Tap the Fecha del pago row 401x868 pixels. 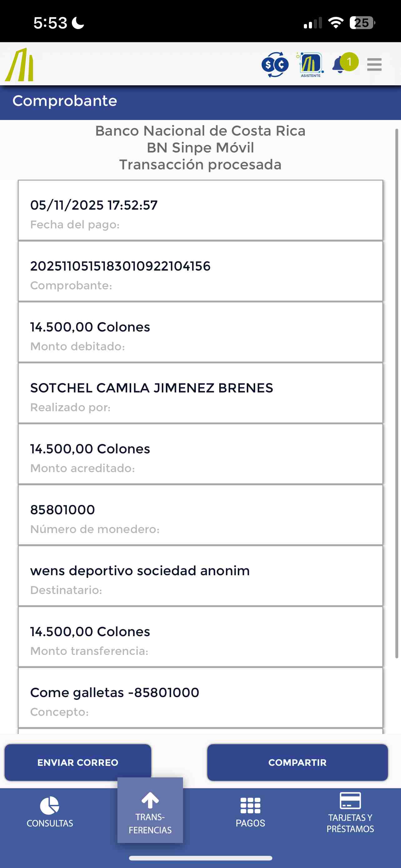[x=200, y=211]
